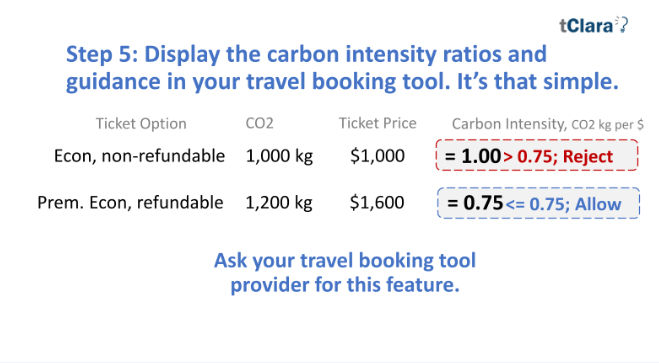Click the $1,000 ticket price

click(x=377, y=156)
